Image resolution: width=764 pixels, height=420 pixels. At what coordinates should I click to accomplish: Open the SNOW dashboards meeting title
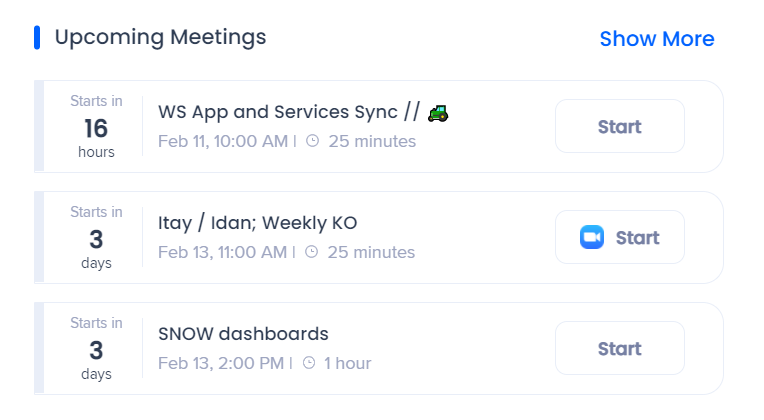(243, 334)
